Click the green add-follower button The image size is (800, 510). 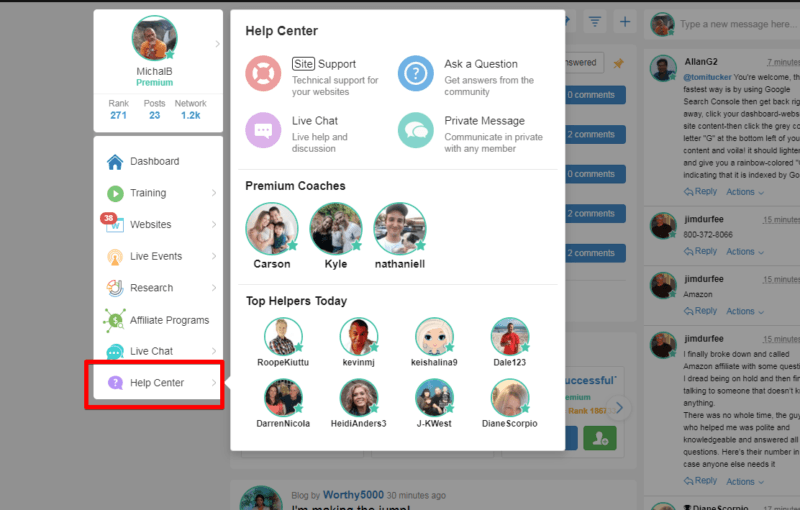point(600,438)
